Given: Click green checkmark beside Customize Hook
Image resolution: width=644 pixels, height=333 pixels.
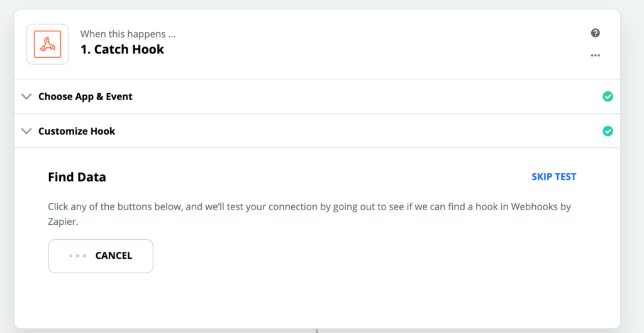Looking at the screenshot, I should coord(608,131).
